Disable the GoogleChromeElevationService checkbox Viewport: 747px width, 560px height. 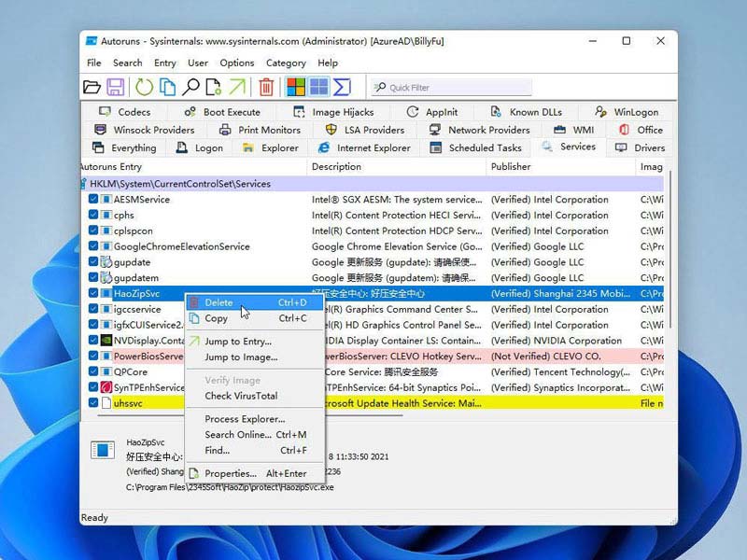[x=93, y=246]
